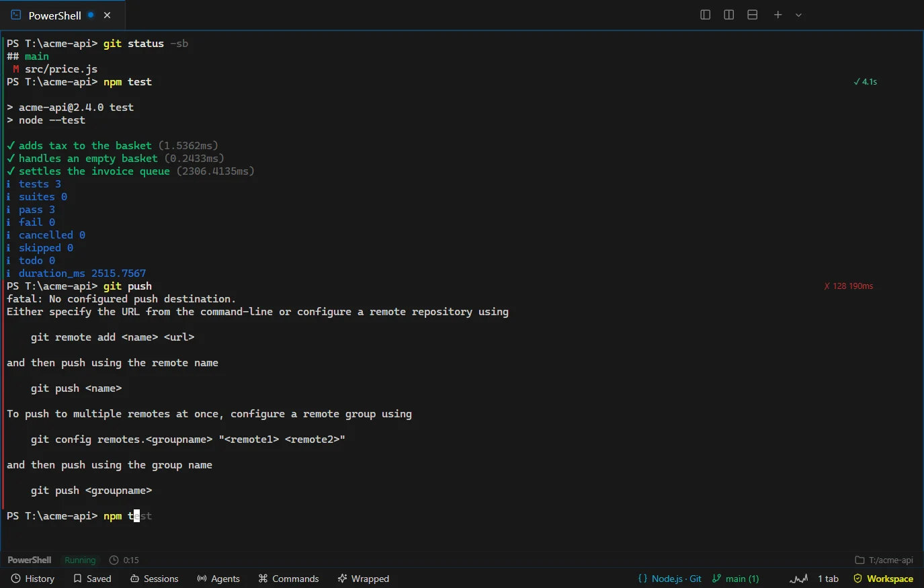
Task: Click the 'node --test' script line
Action: click(46, 120)
